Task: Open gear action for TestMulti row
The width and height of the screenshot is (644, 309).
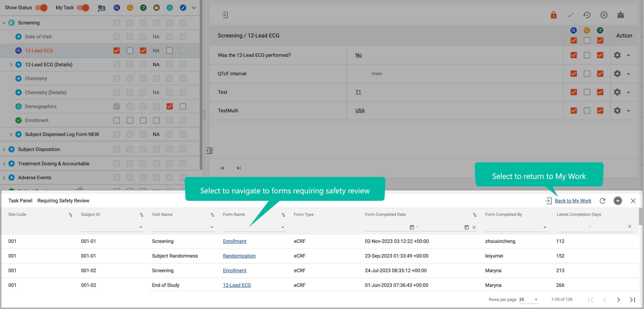Action: pyautogui.click(x=617, y=111)
